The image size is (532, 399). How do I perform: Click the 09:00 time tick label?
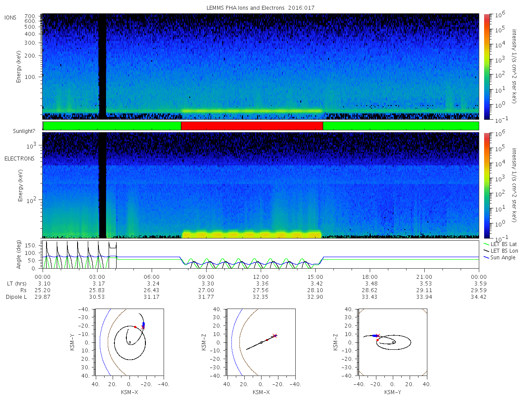pos(207,277)
